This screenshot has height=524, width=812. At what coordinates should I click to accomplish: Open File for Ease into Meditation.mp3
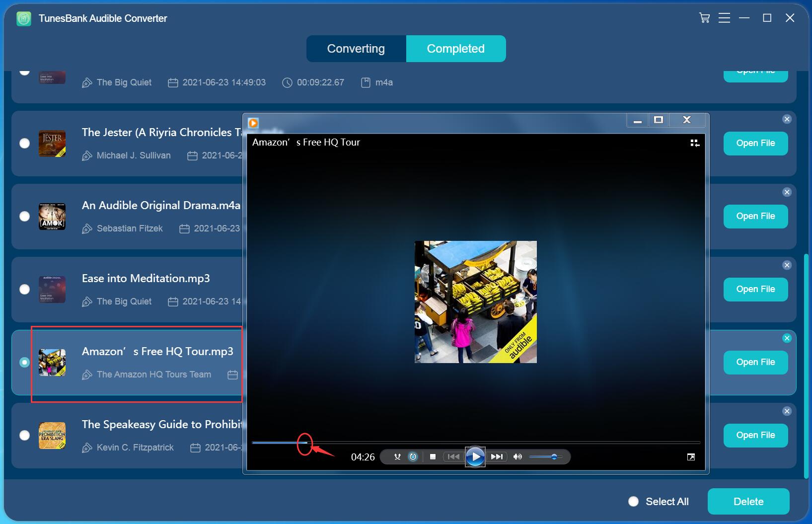click(755, 289)
